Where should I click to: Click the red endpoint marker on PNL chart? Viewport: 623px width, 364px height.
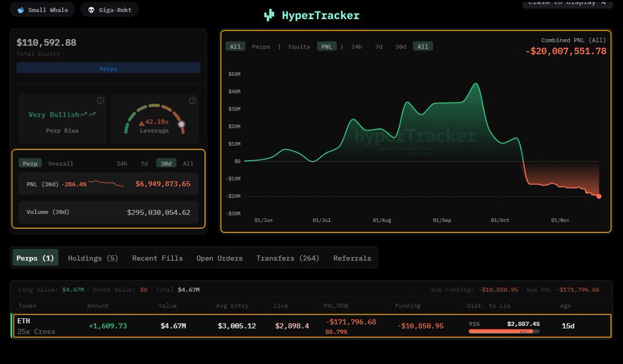[599, 197]
